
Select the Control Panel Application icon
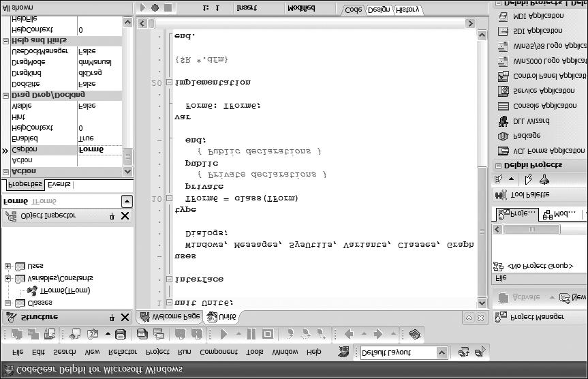503,76
